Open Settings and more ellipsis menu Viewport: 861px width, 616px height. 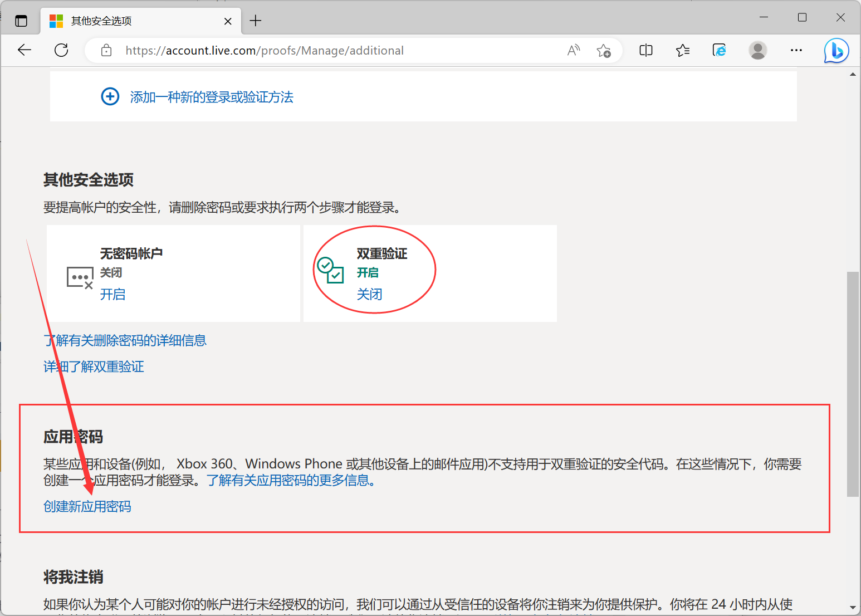click(796, 51)
